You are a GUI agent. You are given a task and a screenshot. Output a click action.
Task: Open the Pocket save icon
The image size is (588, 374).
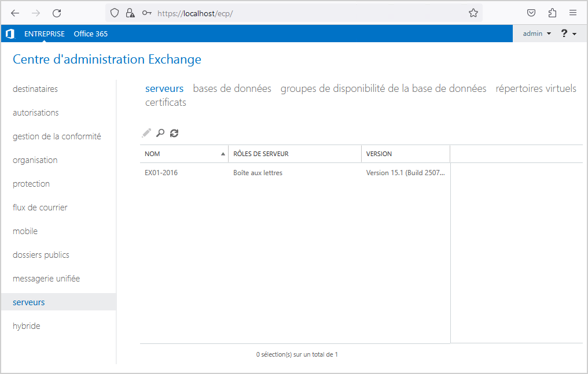click(x=531, y=13)
